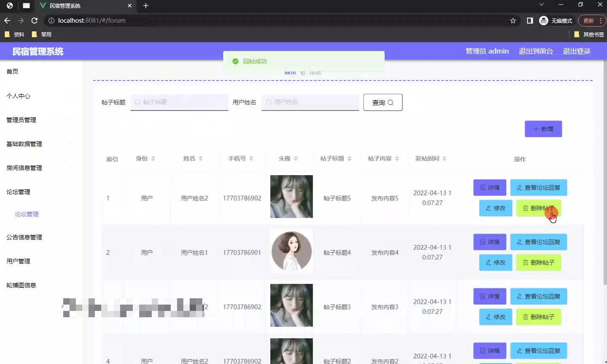
Task: Open the avatar image of 帖子标题5
Action: pyautogui.click(x=291, y=196)
